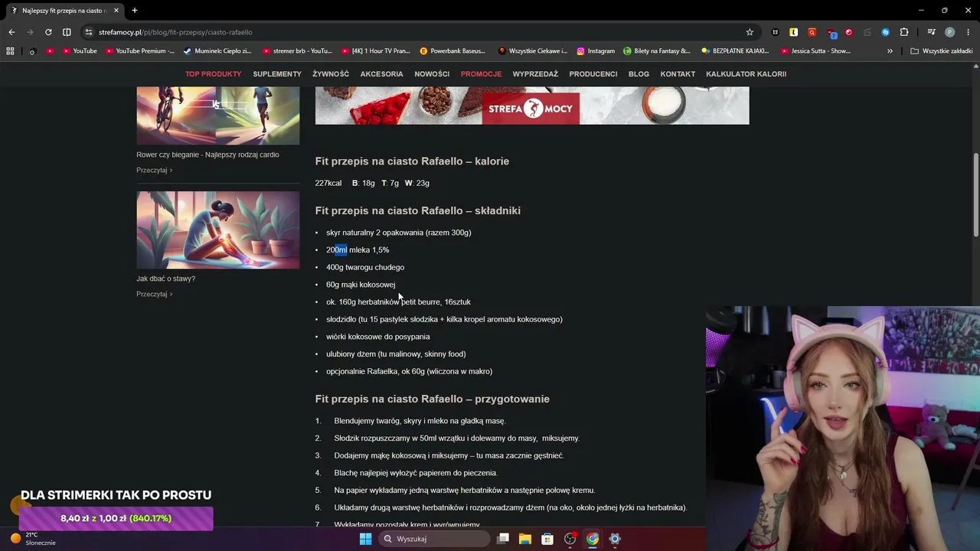The width and height of the screenshot is (980, 551).
Task: View site information icon in address bar
Action: [x=89, y=32]
